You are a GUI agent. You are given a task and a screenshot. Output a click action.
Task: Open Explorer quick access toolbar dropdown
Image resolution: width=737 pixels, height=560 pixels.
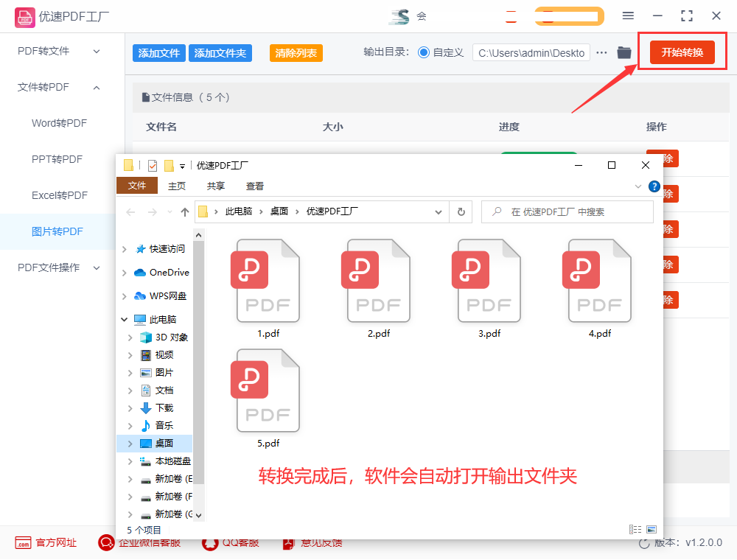(x=182, y=167)
